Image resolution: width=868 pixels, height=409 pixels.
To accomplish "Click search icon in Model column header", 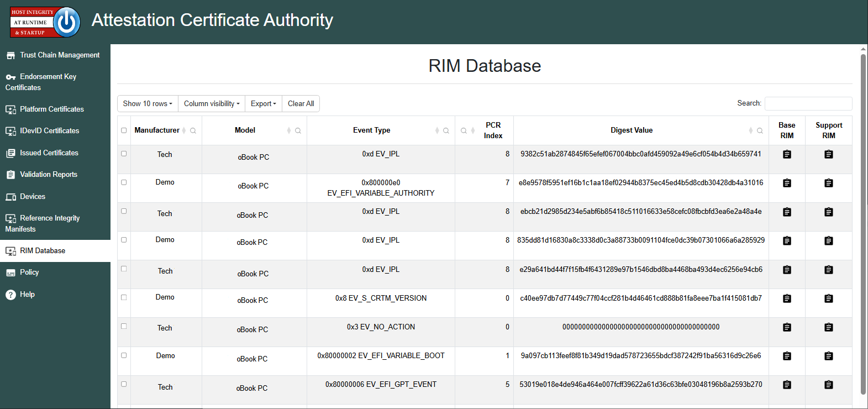I will tap(298, 131).
